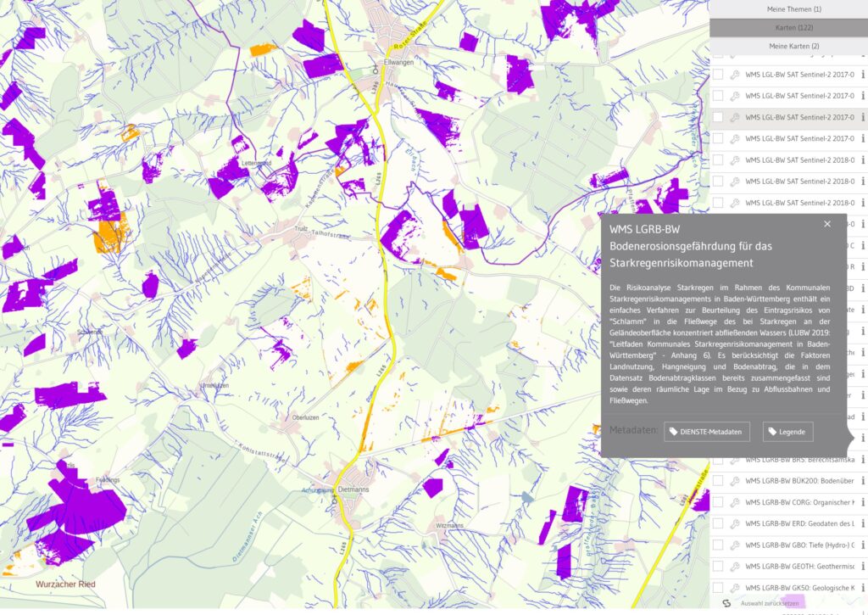Click the Legende button
Screen dimensions: 868x615
tap(787, 432)
